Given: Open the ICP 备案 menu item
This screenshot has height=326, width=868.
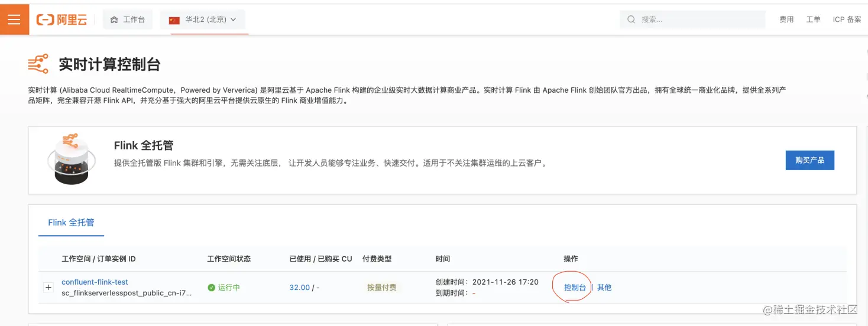Looking at the screenshot, I should pyautogui.click(x=847, y=19).
